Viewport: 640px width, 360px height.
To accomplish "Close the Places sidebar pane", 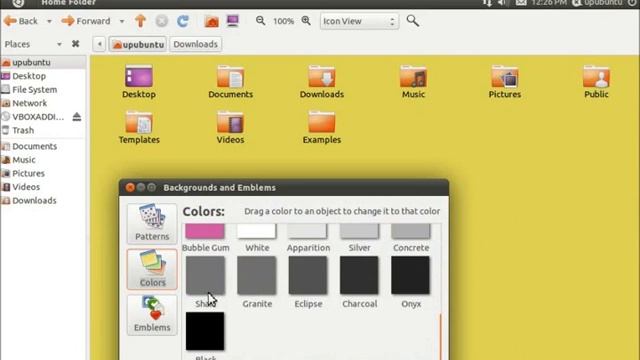I will point(76,44).
